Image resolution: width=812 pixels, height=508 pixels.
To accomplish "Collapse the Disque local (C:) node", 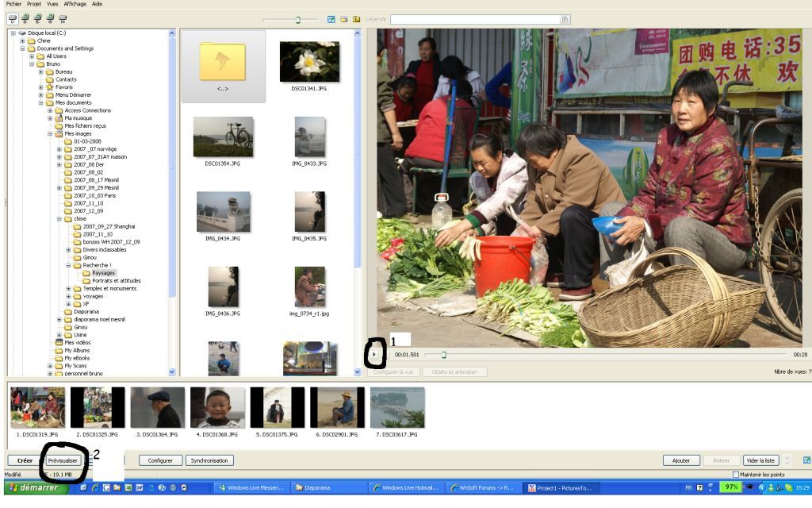I will 13,33.
